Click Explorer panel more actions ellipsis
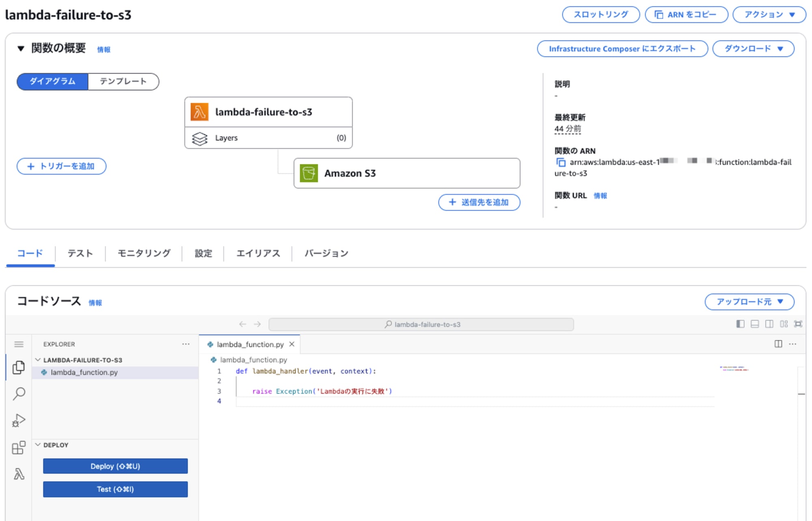This screenshot has width=812, height=521. [186, 344]
